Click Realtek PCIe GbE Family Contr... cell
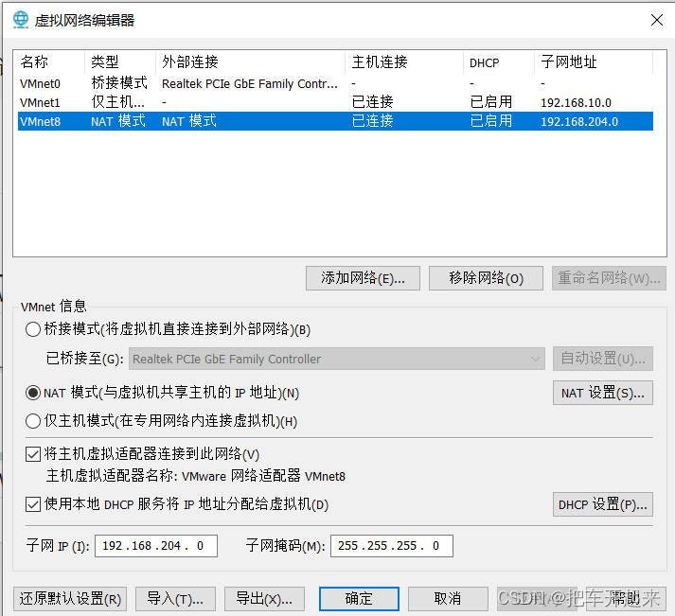 pos(250,84)
